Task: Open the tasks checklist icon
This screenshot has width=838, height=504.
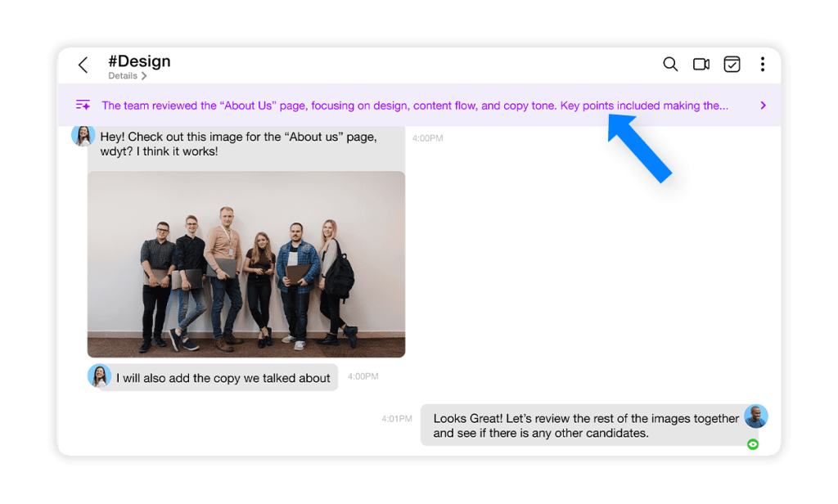Action: point(732,65)
